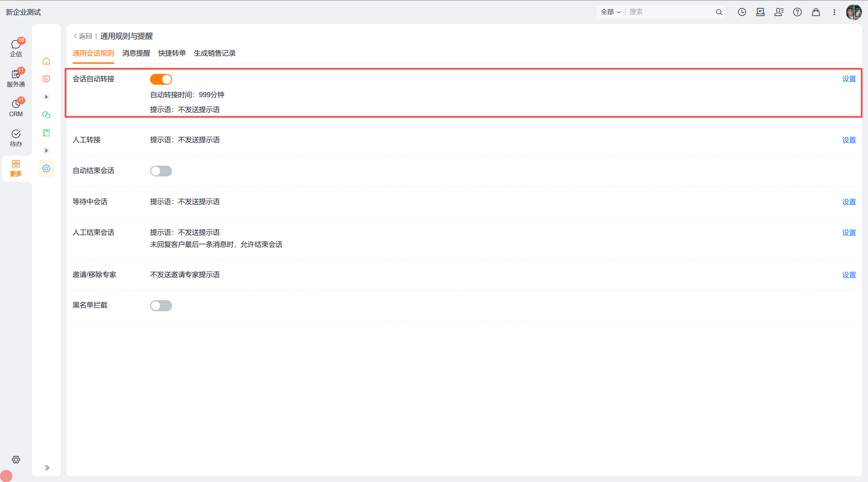The width and height of the screenshot is (868, 482).
Task: Open the user avatar profile
Action: tap(854, 12)
